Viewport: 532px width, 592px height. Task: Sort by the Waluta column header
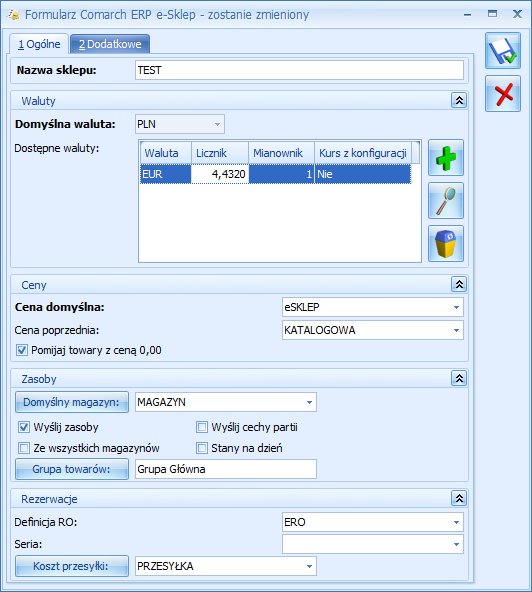pyautogui.click(x=166, y=153)
